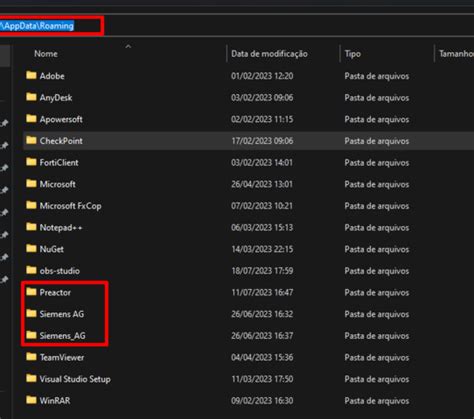474x419 pixels.
Task: Select the Apowersoft folder icon
Action: click(31, 119)
